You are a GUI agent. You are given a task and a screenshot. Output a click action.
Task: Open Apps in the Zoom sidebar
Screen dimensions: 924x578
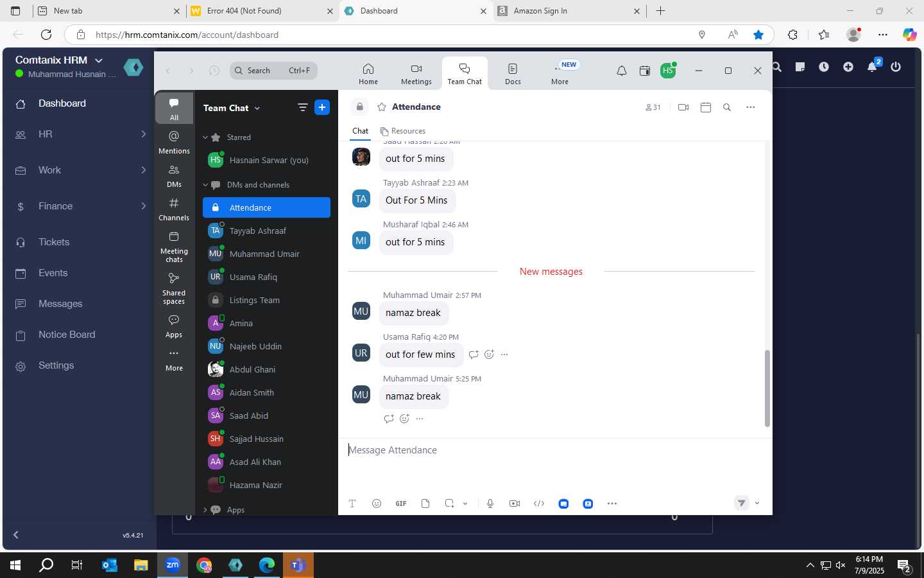174,326
